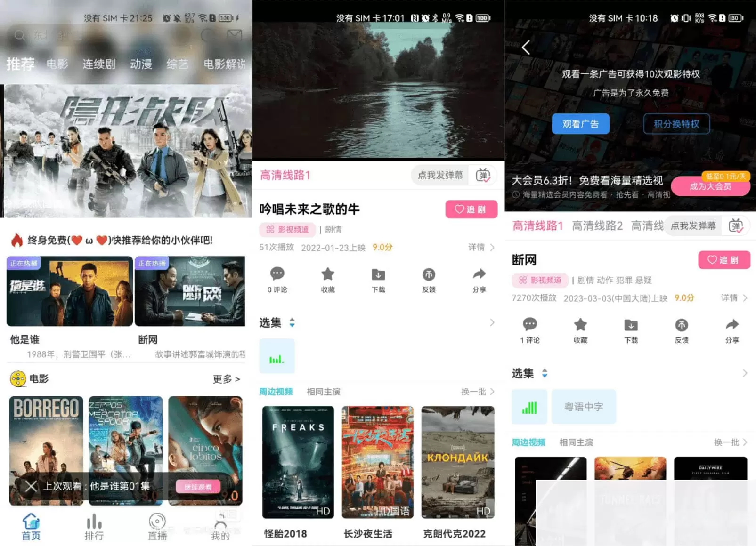Go back using the arrow on 断网 player

point(526,47)
